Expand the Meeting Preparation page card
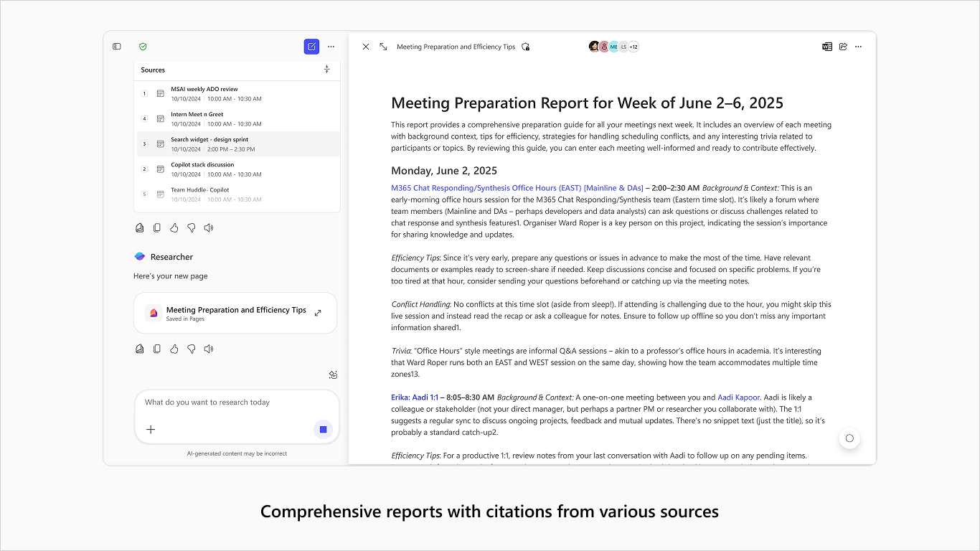Viewport: 980px width, 551px height. tap(319, 313)
